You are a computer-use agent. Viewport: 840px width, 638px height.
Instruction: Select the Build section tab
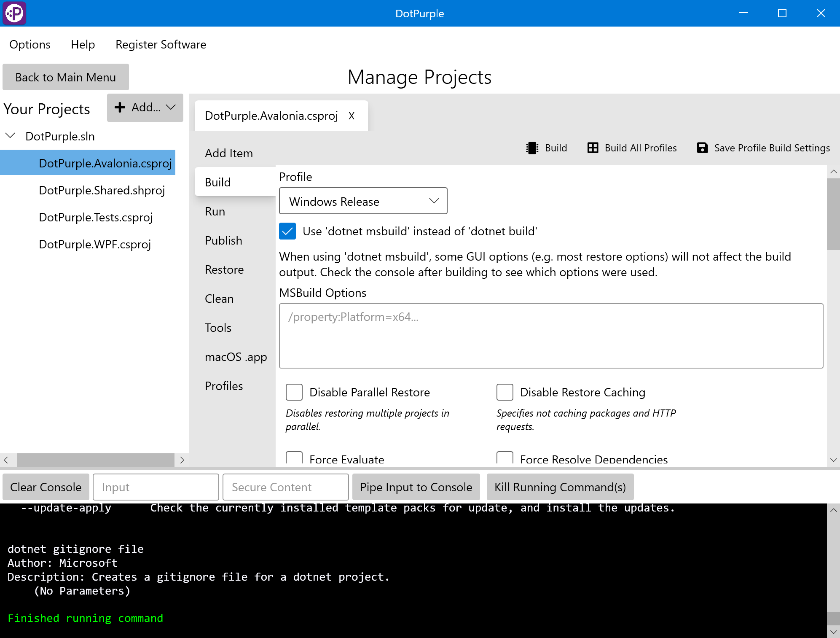235,182
